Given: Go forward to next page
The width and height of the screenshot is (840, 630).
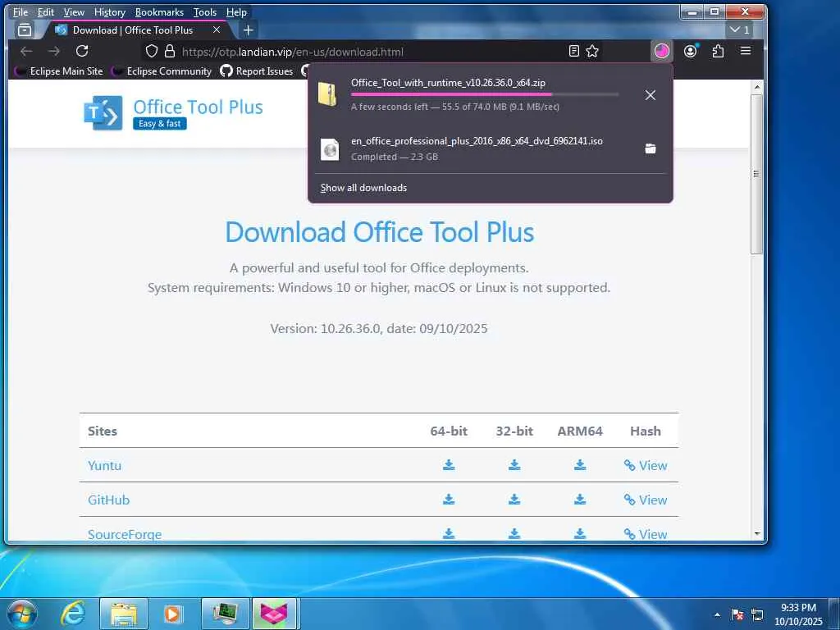Looking at the screenshot, I should [x=54, y=52].
